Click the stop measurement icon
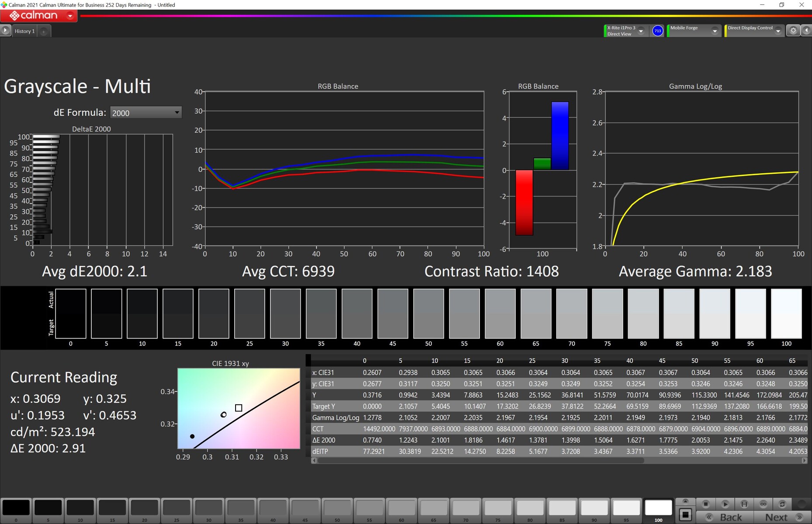The width and height of the screenshot is (812, 524). pos(705,504)
